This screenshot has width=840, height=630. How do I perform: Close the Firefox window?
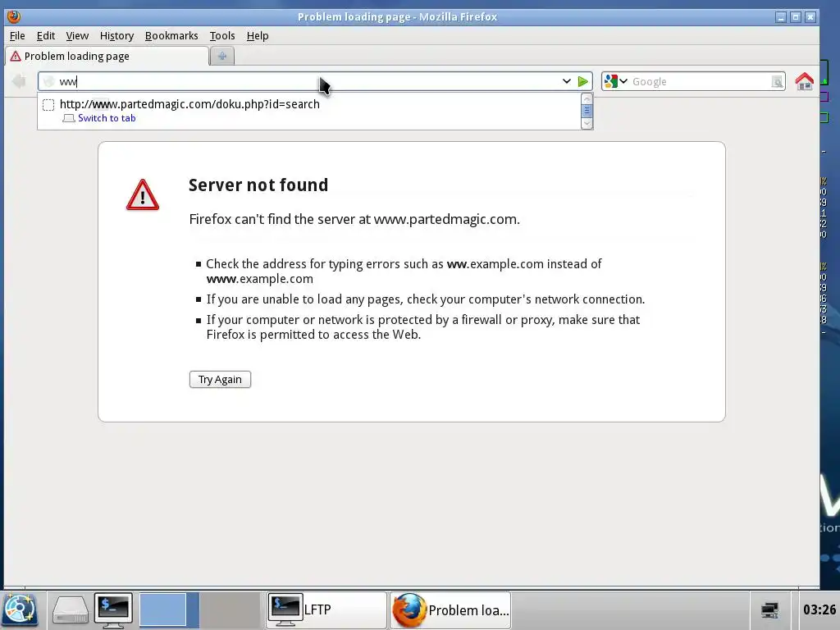pyautogui.click(x=810, y=17)
